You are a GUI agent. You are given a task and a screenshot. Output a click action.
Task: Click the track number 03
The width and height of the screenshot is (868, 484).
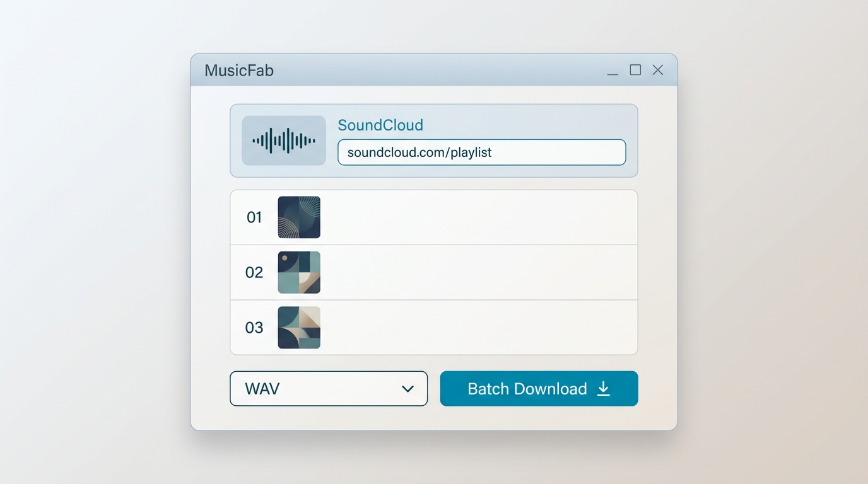254,328
